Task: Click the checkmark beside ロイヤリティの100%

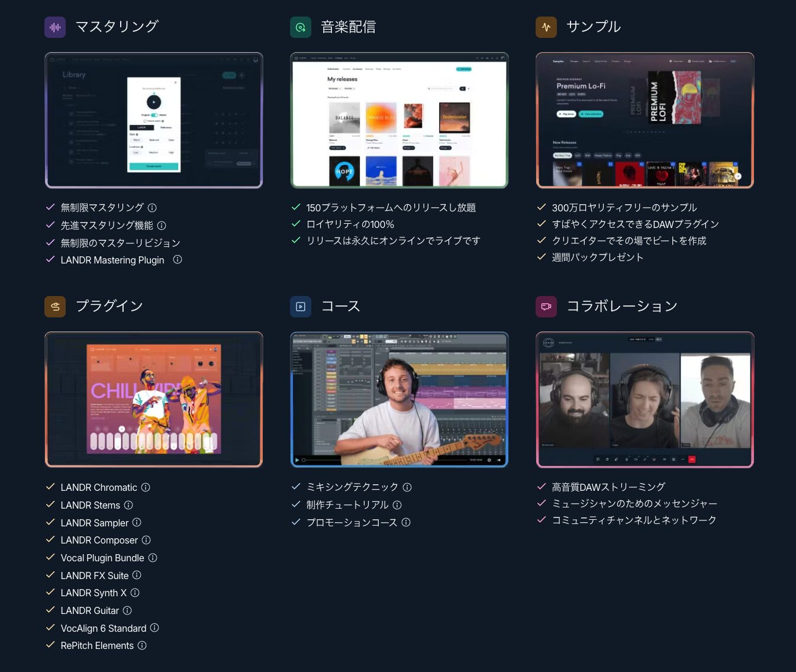Action: (296, 224)
